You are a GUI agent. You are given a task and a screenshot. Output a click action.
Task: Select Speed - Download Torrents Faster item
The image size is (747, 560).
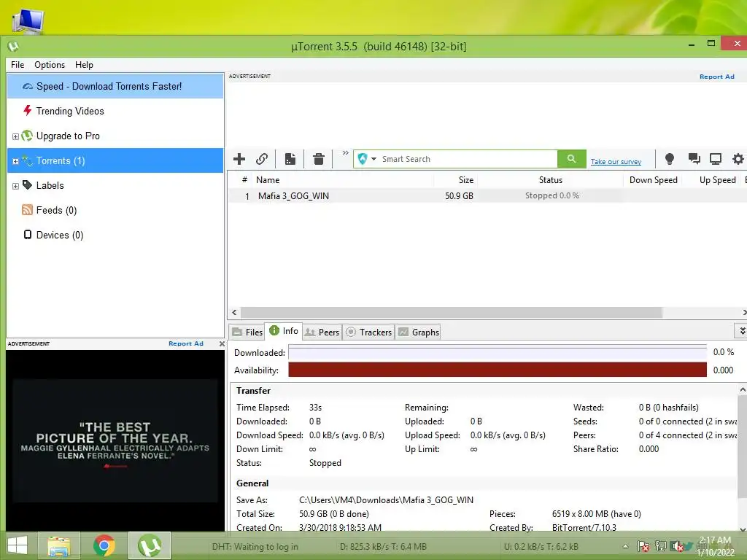pos(115,86)
